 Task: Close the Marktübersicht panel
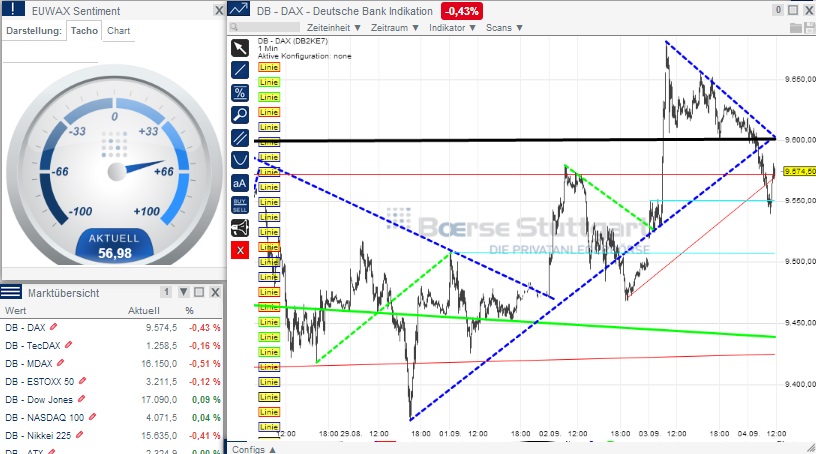(x=214, y=292)
